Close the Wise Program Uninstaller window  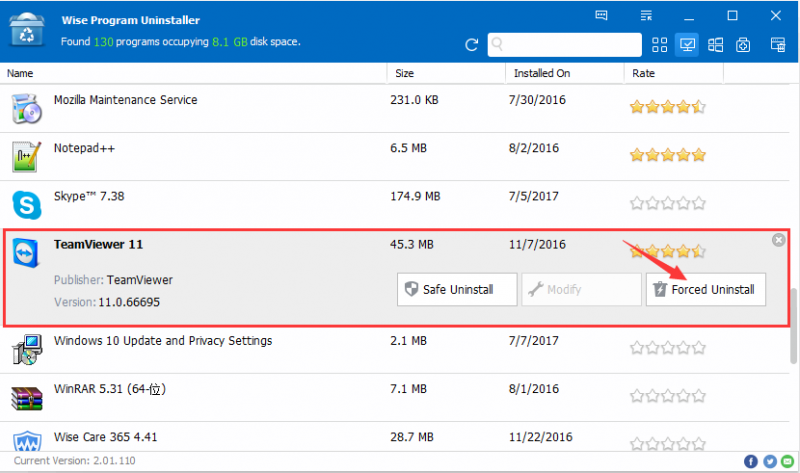click(776, 16)
